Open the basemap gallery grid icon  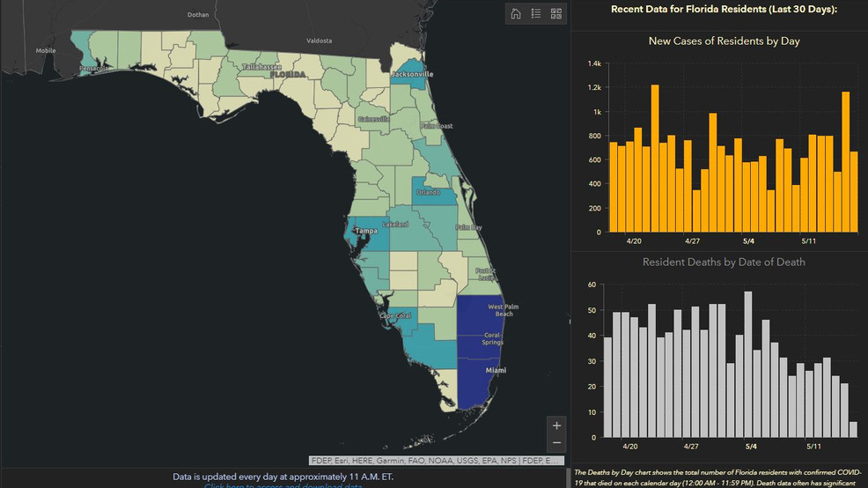coord(556,13)
